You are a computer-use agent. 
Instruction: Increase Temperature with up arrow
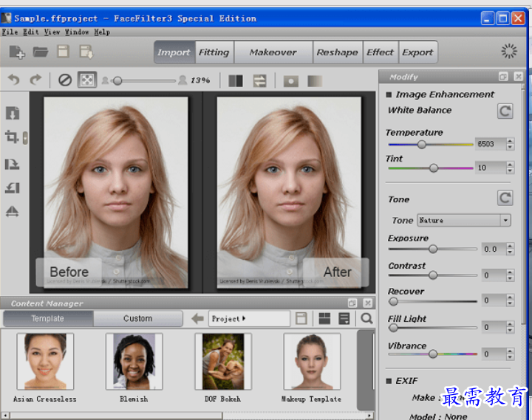pyautogui.click(x=510, y=141)
